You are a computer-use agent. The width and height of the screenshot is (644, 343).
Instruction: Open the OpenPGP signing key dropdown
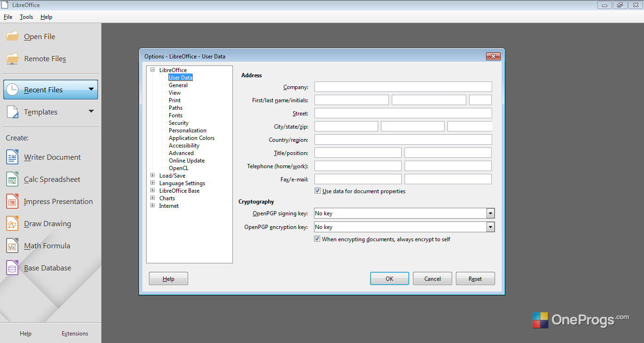(x=491, y=213)
